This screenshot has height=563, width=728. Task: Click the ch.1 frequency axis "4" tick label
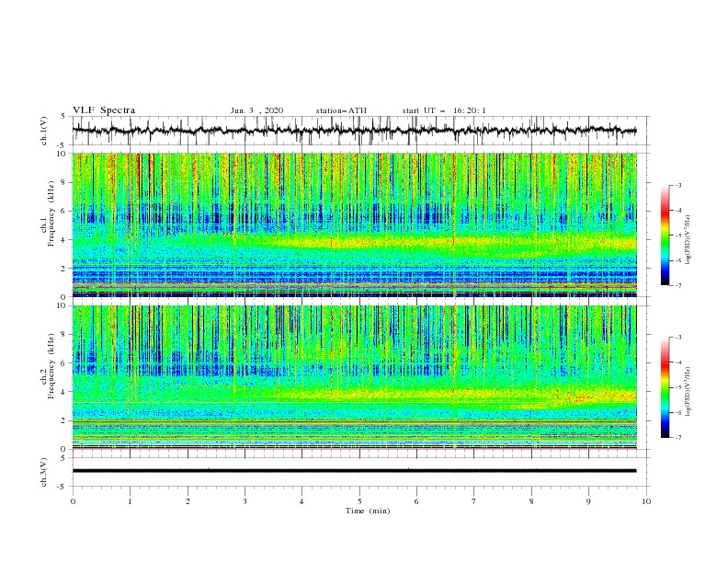[x=64, y=240]
